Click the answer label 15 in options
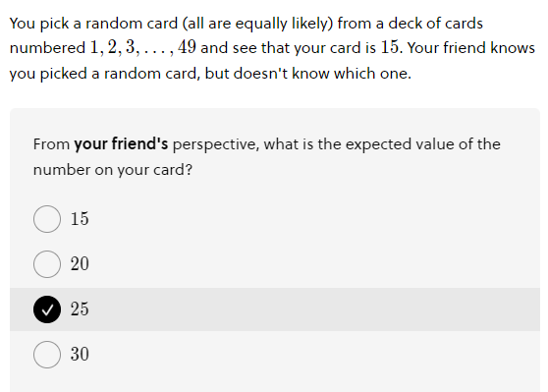This screenshot has width=548, height=392. pyautogui.click(x=80, y=219)
